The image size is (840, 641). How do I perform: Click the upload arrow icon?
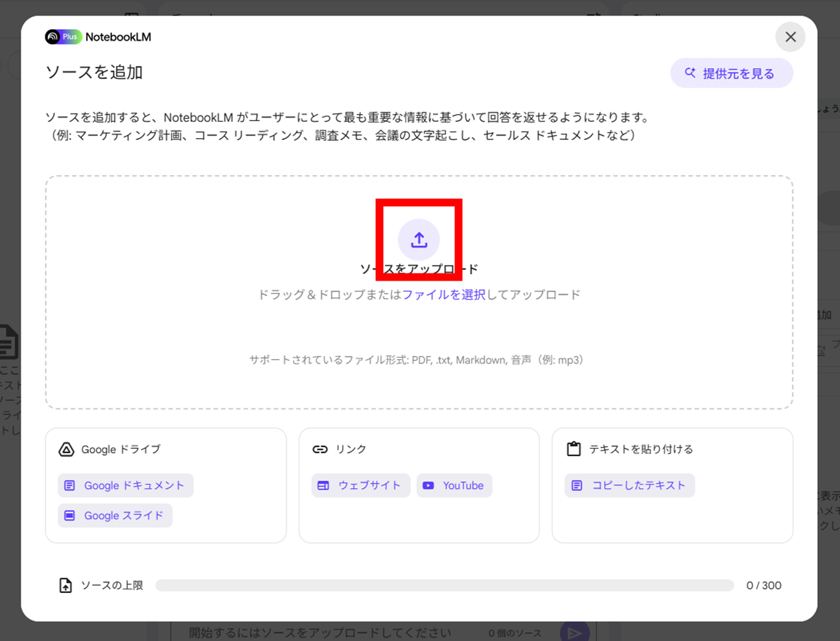419,240
